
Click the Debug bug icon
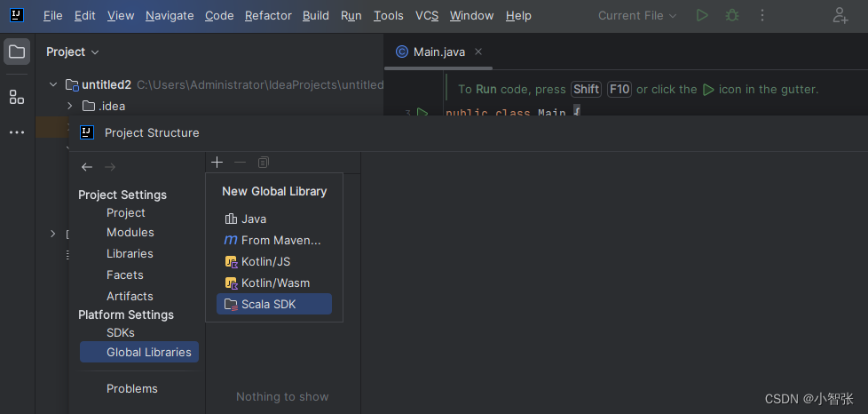732,15
